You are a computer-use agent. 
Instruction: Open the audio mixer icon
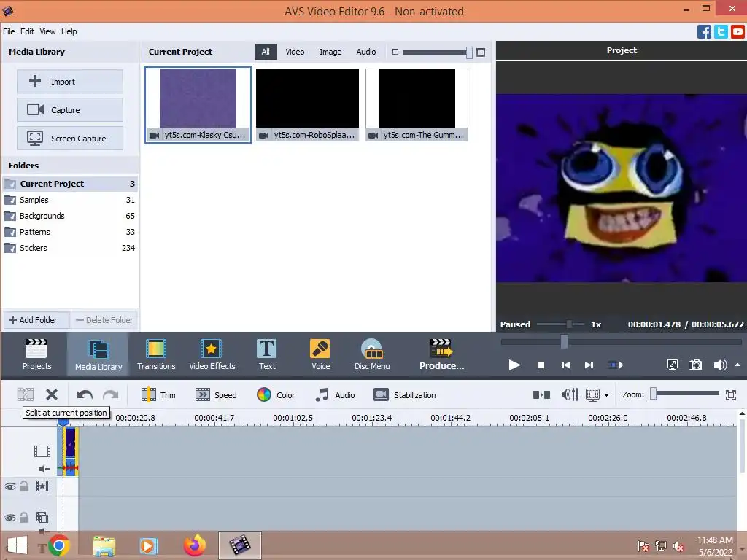point(570,394)
